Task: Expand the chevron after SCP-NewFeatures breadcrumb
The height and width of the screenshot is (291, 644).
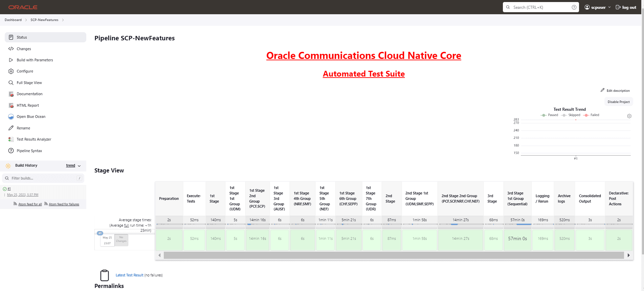Action: (x=63, y=20)
